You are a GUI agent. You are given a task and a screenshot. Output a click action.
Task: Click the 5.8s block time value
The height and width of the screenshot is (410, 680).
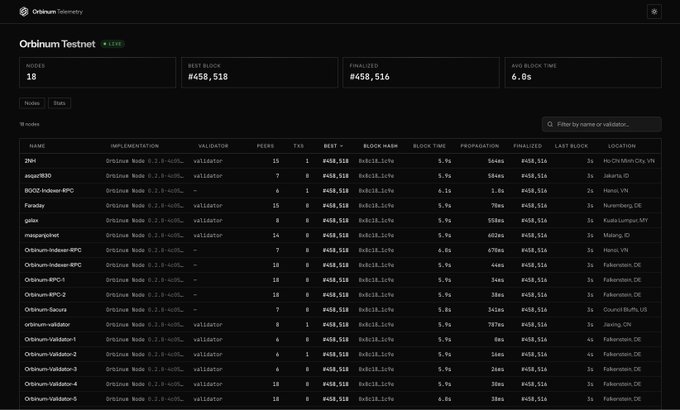444,310
